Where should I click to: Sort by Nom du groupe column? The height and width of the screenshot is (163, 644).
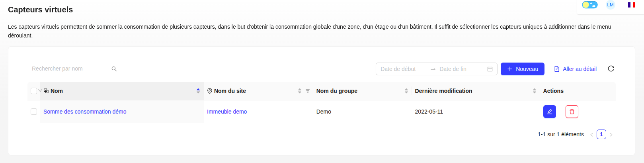[406, 91]
